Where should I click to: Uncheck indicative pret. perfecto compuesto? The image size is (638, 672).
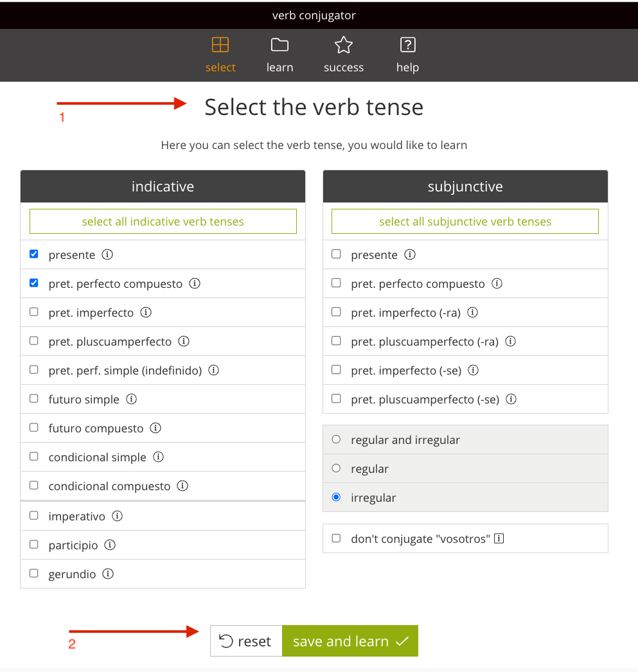point(34,283)
